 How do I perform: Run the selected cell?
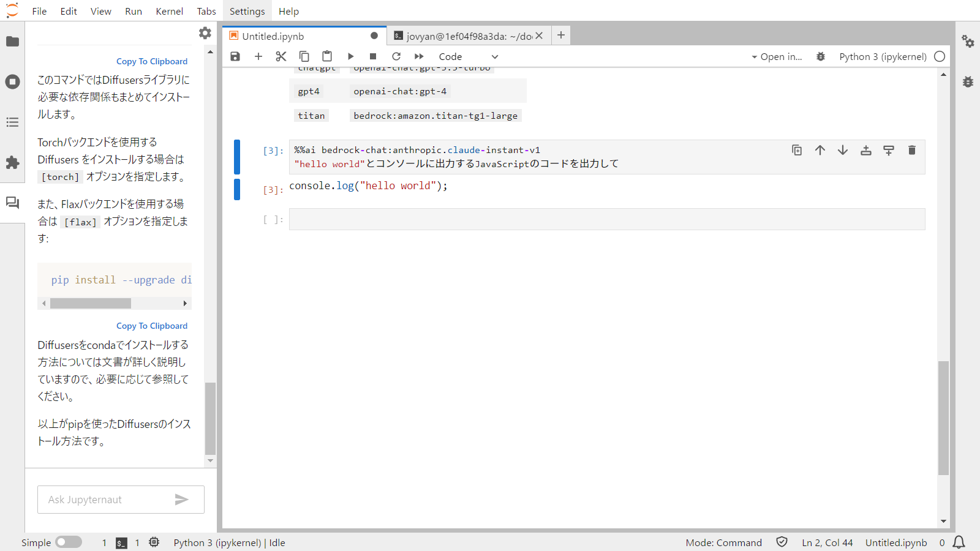pos(350,56)
